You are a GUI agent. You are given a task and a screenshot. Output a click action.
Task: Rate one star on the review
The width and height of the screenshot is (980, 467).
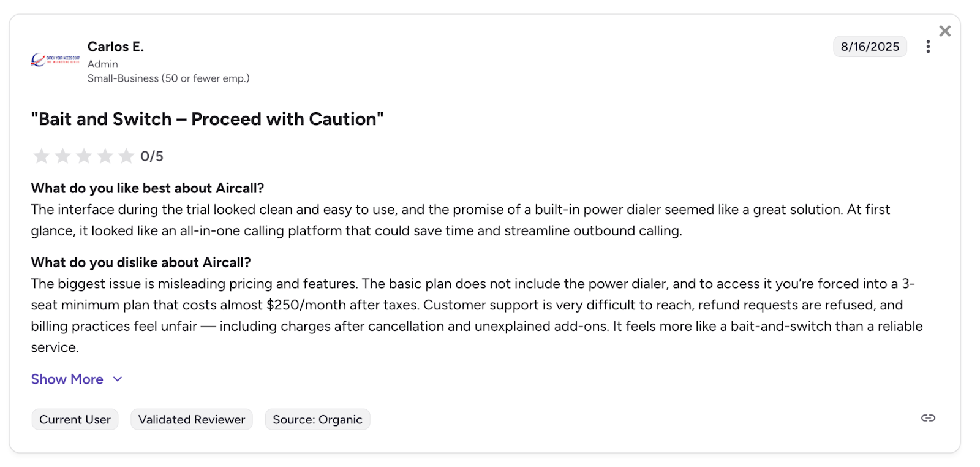pyautogui.click(x=41, y=156)
